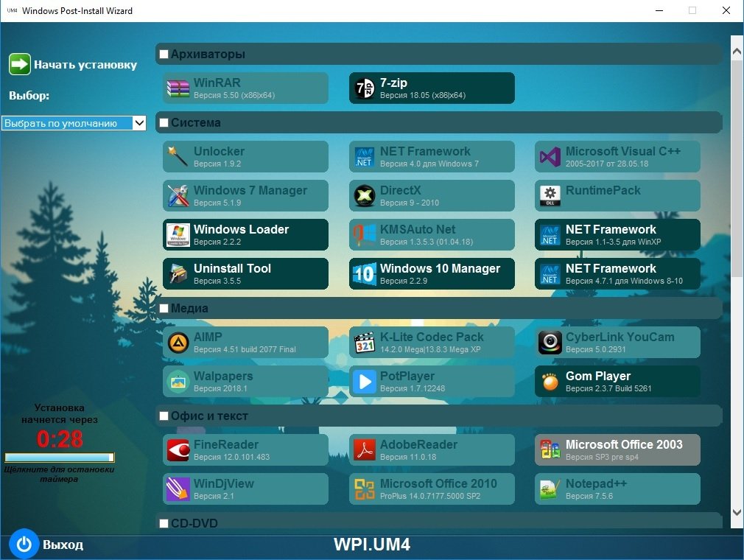
Task: Click the Windows 7 Manager icon
Action: tap(178, 195)
